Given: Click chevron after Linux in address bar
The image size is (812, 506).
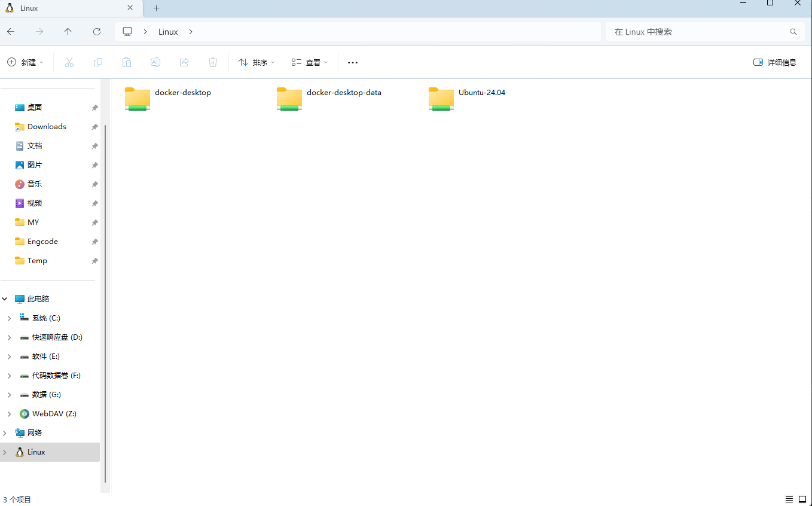Looking at the screenshot, I should click(191, 32).
